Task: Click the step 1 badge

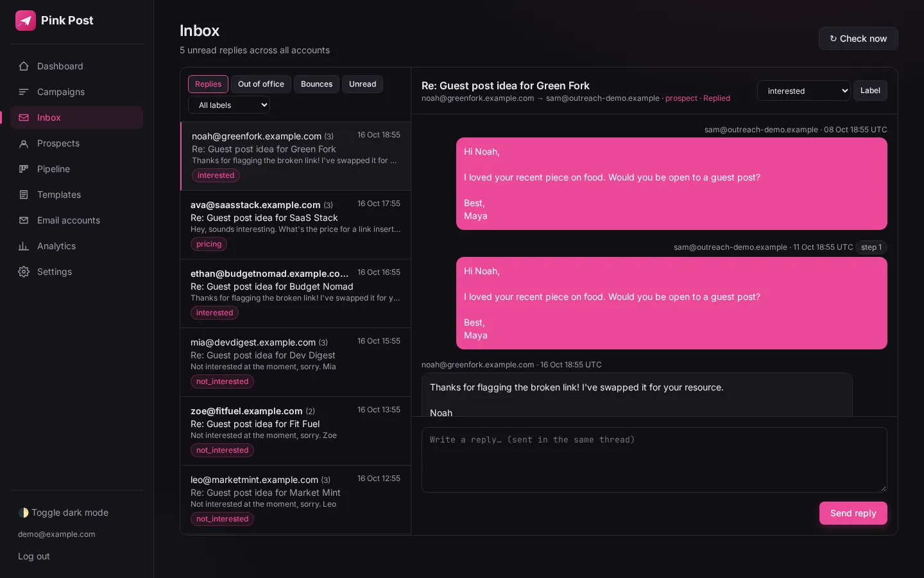Action: [871, 247]
